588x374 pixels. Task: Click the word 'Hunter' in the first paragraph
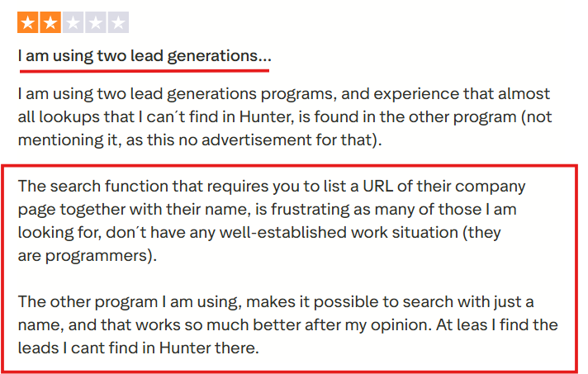coord(265,117)
